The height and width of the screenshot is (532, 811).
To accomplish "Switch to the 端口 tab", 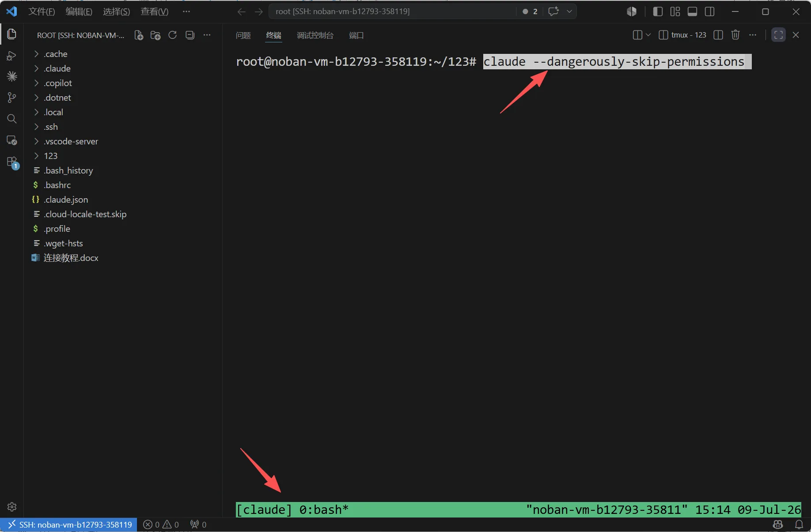I will [x=356, y=35].
